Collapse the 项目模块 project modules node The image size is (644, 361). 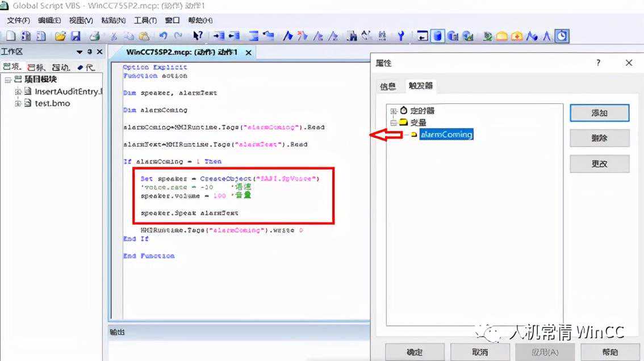click(x=8, y=79)
